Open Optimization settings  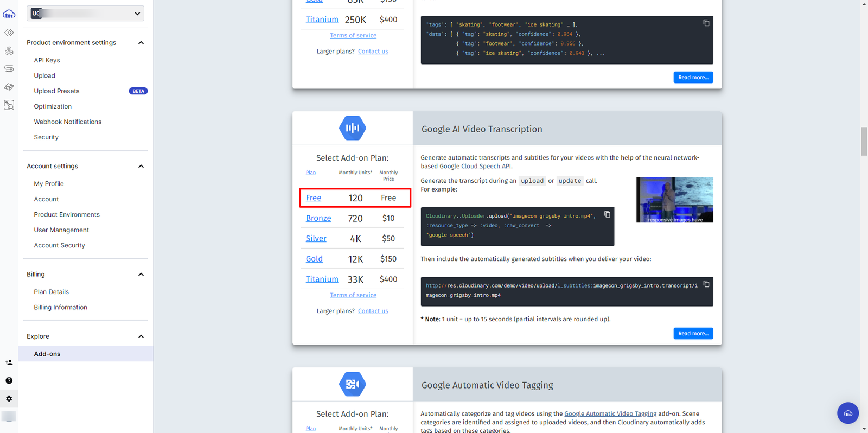[53, 106]
